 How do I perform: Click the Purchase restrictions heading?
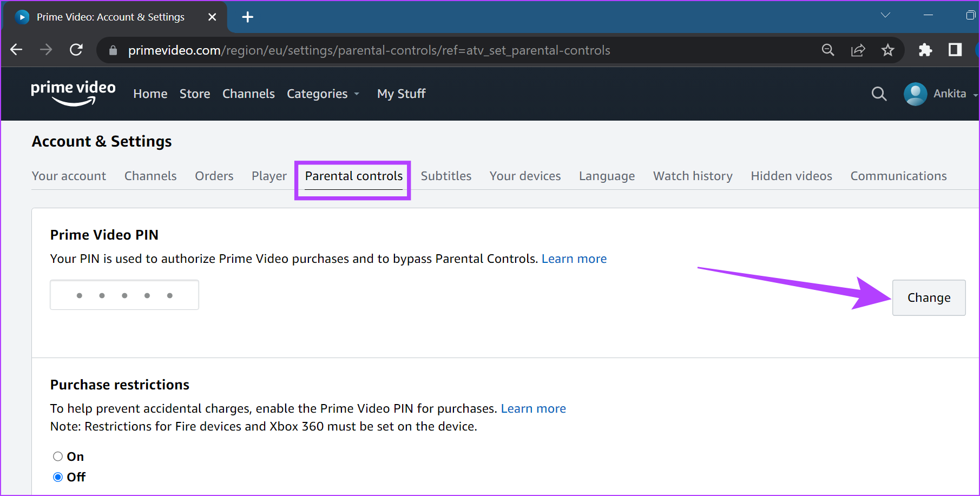point(120,385)
